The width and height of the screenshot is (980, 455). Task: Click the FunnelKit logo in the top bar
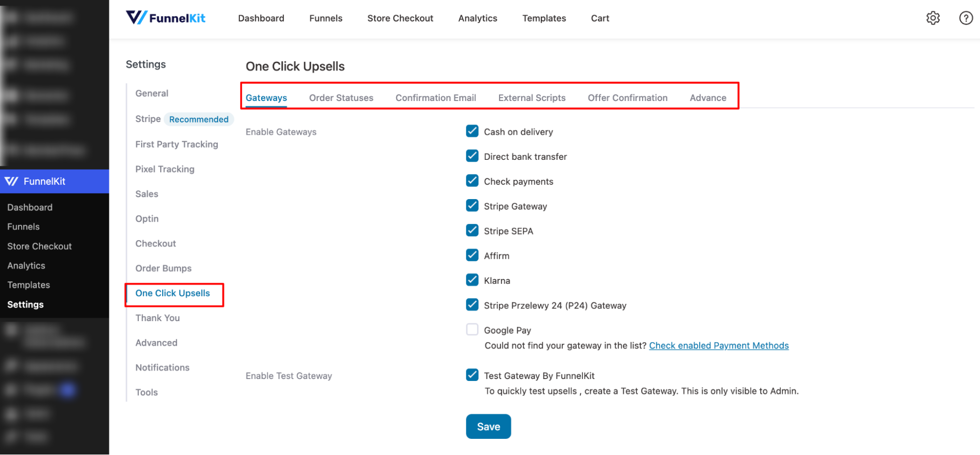166,17
